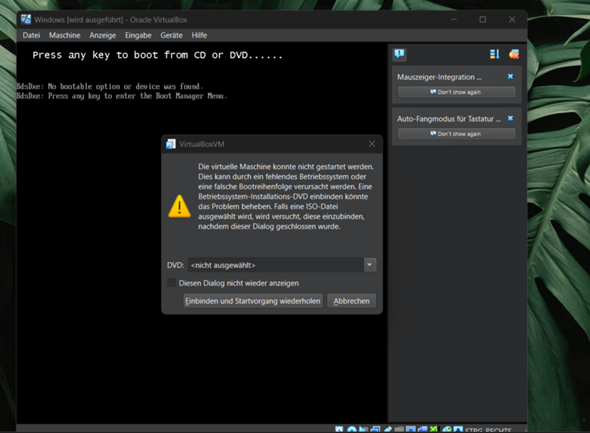Screen dimensions: 590x433
Task: Click the 'Press any key to boot' text
Action: pos(157,55)
